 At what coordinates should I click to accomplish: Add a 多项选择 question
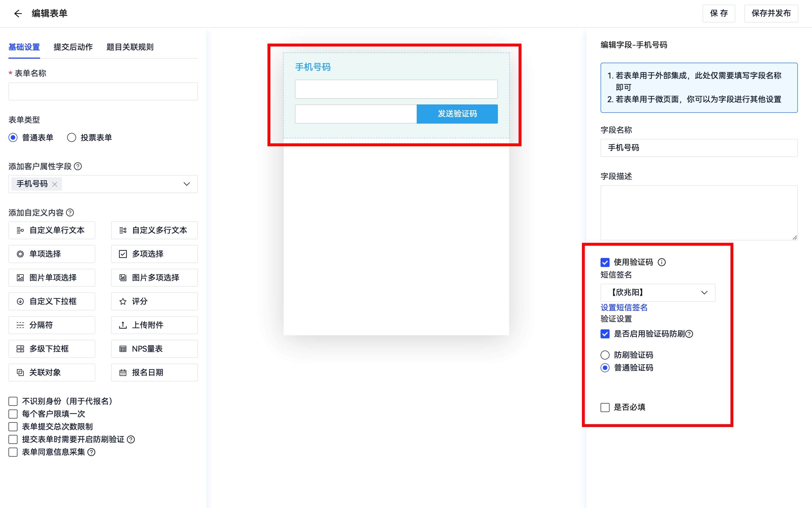point(154,254)
